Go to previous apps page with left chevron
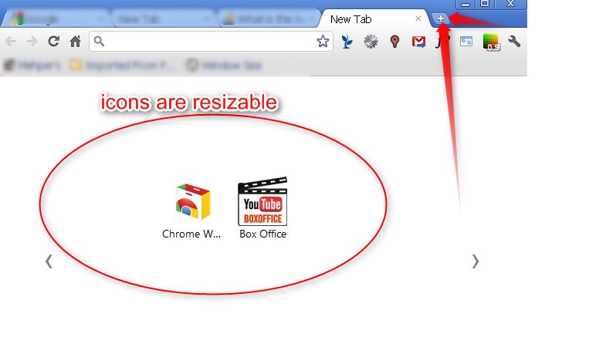Screen dimensions: 589x364 click(x=49, y=261)
